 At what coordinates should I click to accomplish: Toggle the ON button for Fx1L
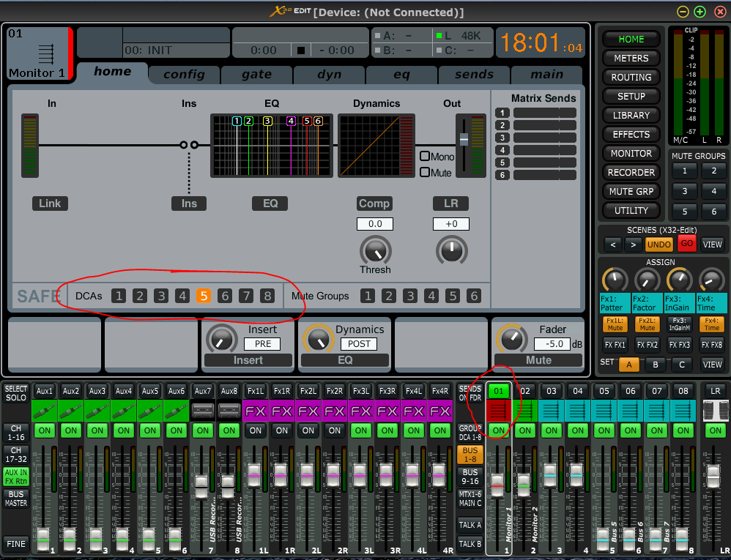coord(256,430)
